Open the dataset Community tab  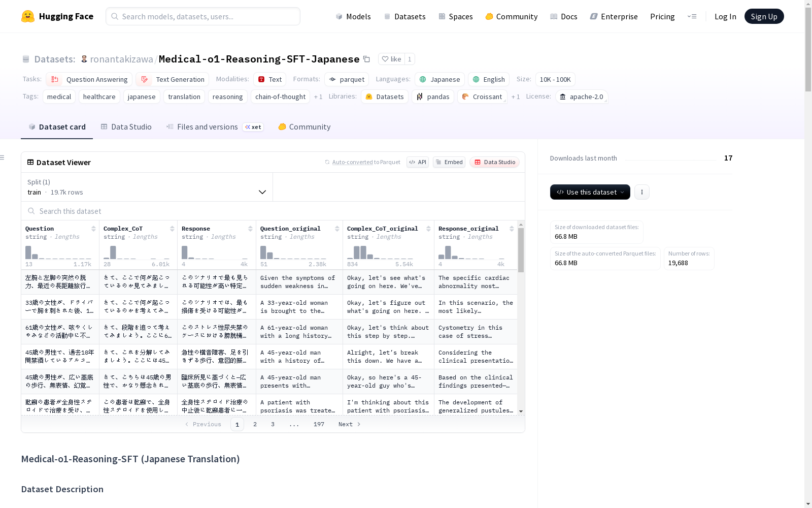click(304, 127)
